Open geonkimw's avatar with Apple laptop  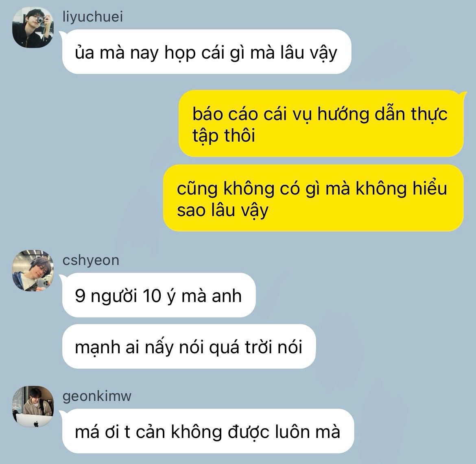pos(33,407)
